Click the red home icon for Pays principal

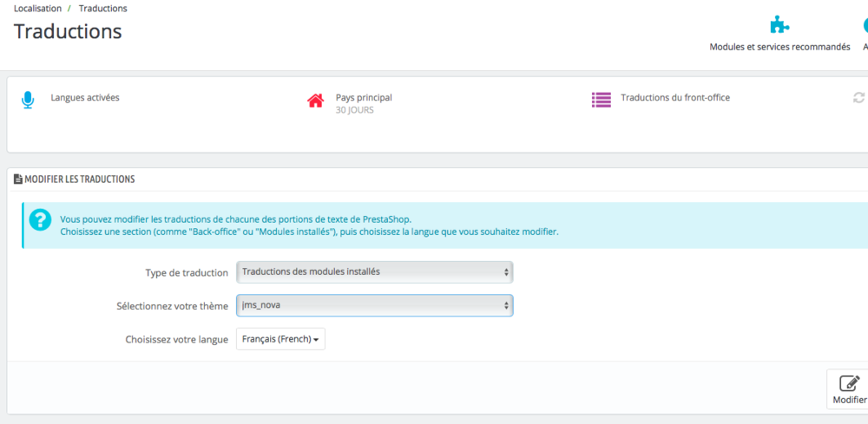click(x=315, y=101)
